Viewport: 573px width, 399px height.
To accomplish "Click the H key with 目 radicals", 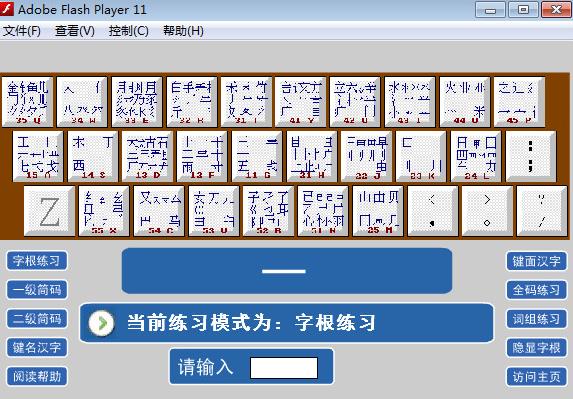I will 312,156.
